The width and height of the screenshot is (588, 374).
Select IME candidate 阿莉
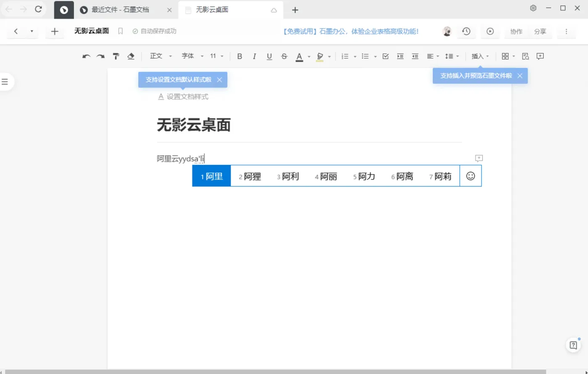(x=441, y=176)
